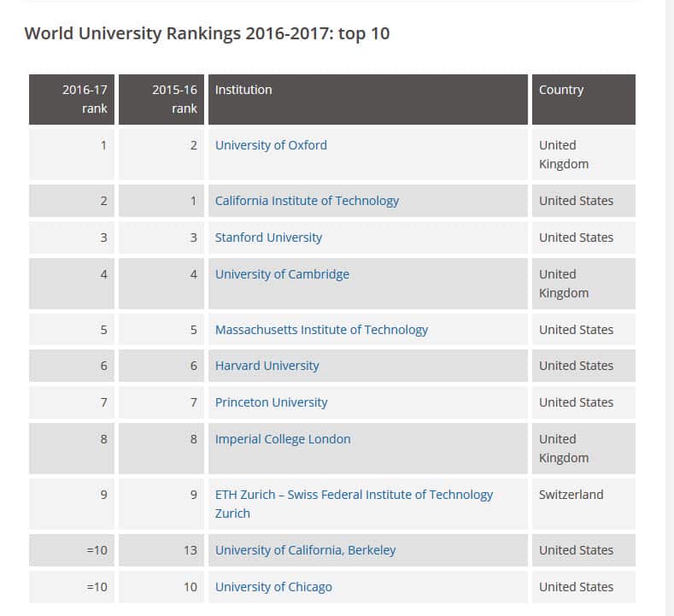Screen dimensions: 674x616
Task: Click 2015-16 rank 10 in Chicago row
Action: [190, 587]
